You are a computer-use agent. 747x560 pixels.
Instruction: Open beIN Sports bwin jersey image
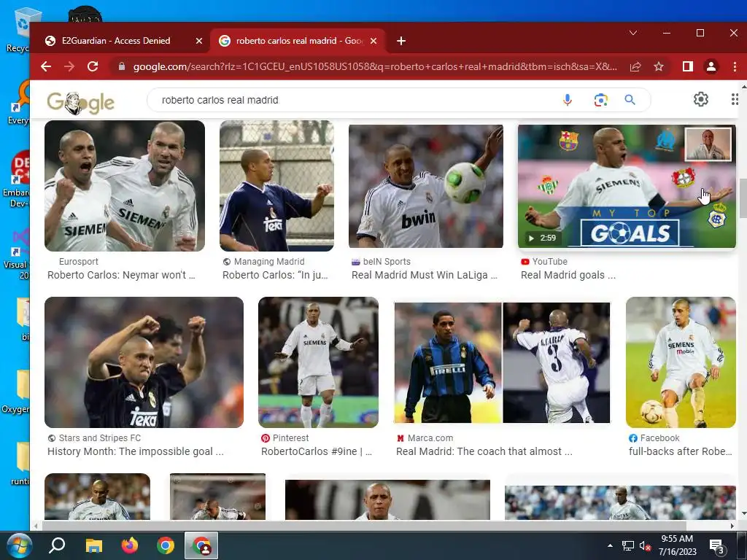click(x=426, y=186)
